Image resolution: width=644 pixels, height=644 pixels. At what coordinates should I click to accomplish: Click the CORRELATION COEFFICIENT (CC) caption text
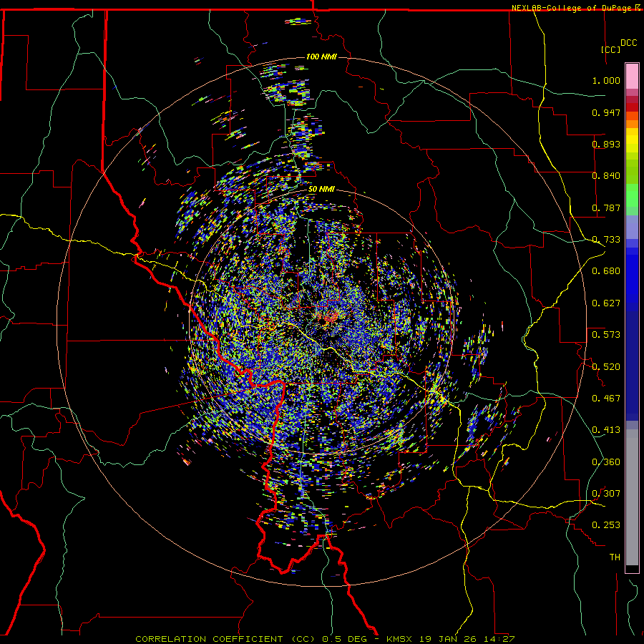(225, 639)
